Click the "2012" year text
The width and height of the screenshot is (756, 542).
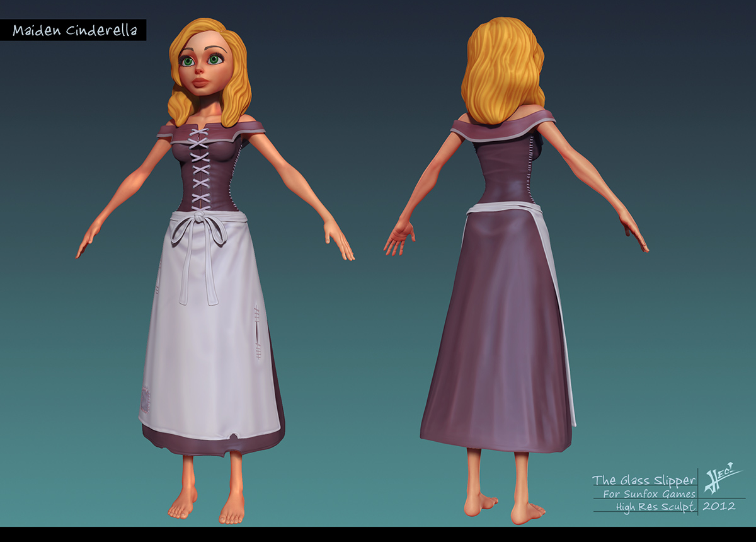click(x=718, y=506)
